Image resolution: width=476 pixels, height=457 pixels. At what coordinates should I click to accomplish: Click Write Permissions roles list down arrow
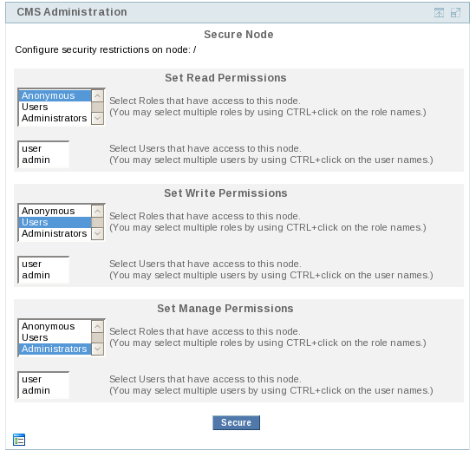tap(97, 234)
